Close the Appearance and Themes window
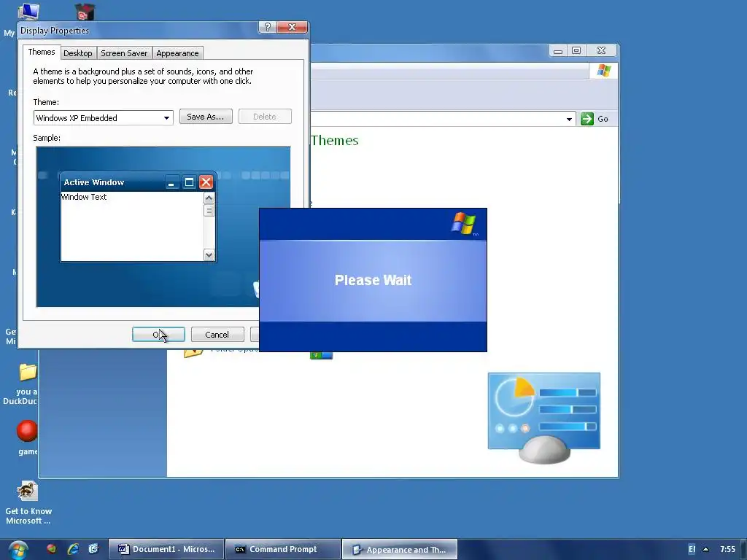Screen dimensions: 747x560 (x=601, y=50)
